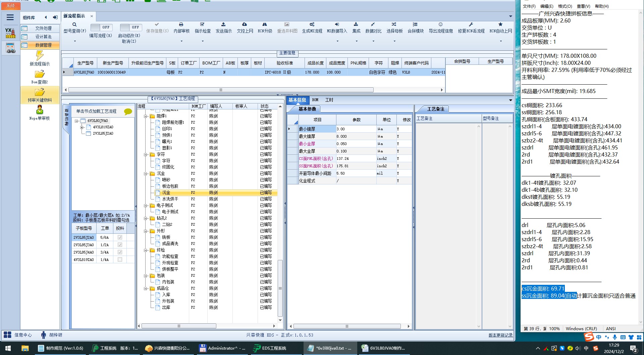644x355 pixels.
Task: Click the 数据对比 toolbar icon
Action: click(x=373, y=25)
